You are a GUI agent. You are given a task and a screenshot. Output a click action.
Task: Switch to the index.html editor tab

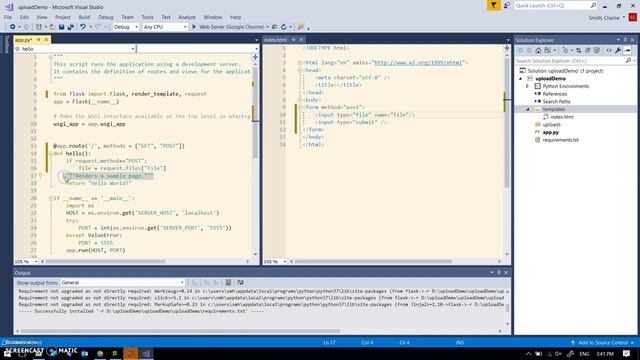point(275,40)
